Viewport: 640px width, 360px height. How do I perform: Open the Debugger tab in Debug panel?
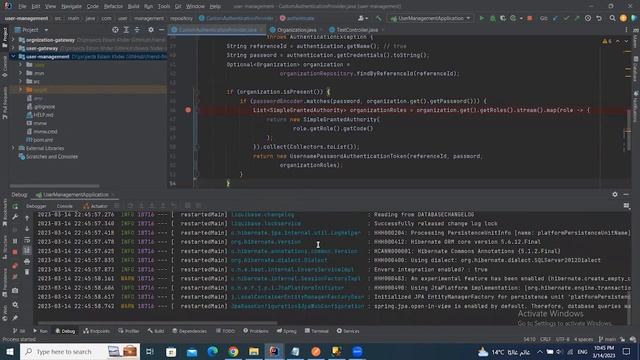[36, 206]
